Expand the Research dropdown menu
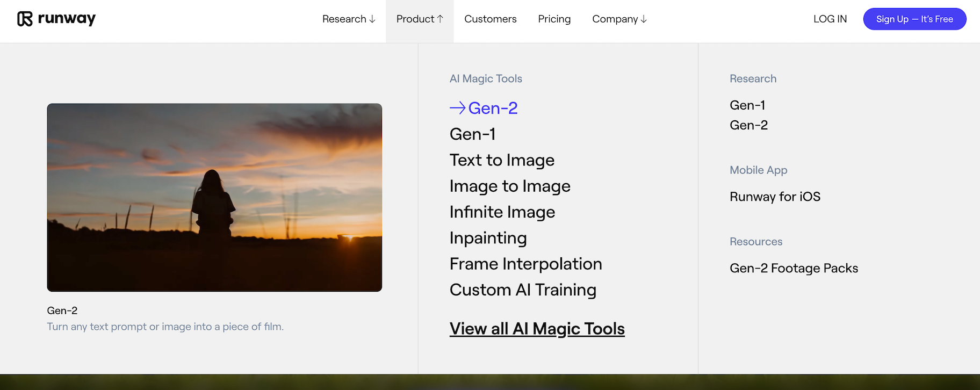 [x=348, y=19]
